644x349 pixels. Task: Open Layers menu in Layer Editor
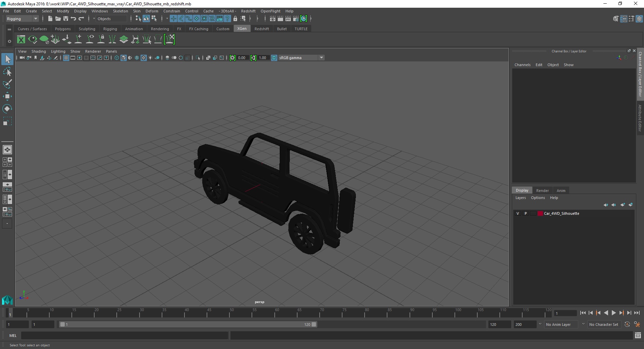(521, 198)
